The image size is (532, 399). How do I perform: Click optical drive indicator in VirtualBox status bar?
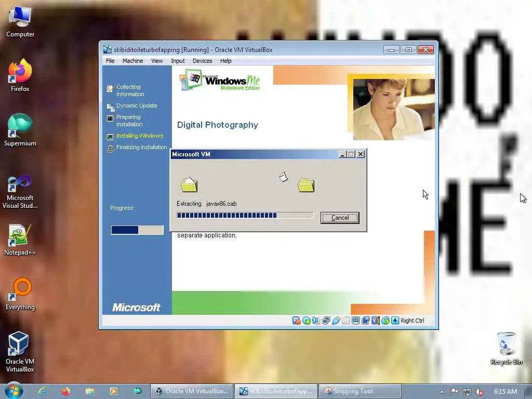pos(307,321)
